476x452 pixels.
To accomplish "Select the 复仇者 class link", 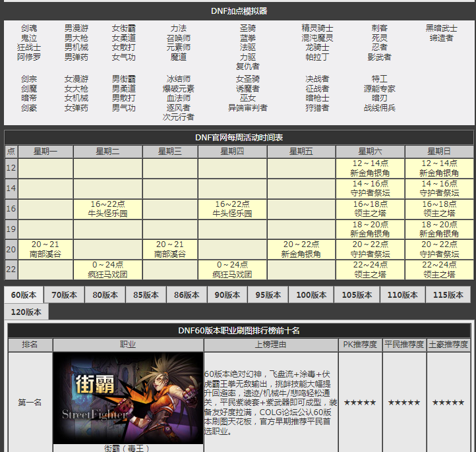I will tap(248, 67).
